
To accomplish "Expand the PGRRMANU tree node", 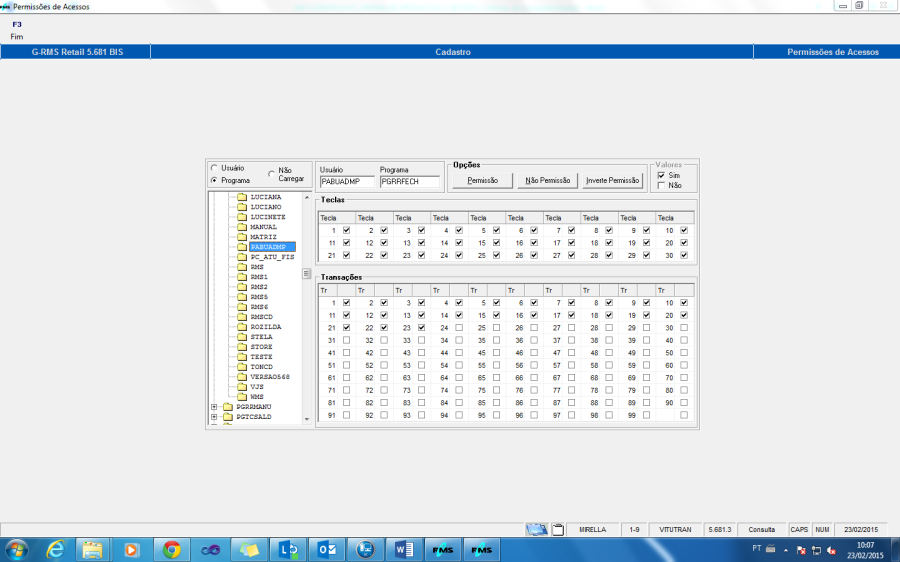I will click(x=214, y=407).
